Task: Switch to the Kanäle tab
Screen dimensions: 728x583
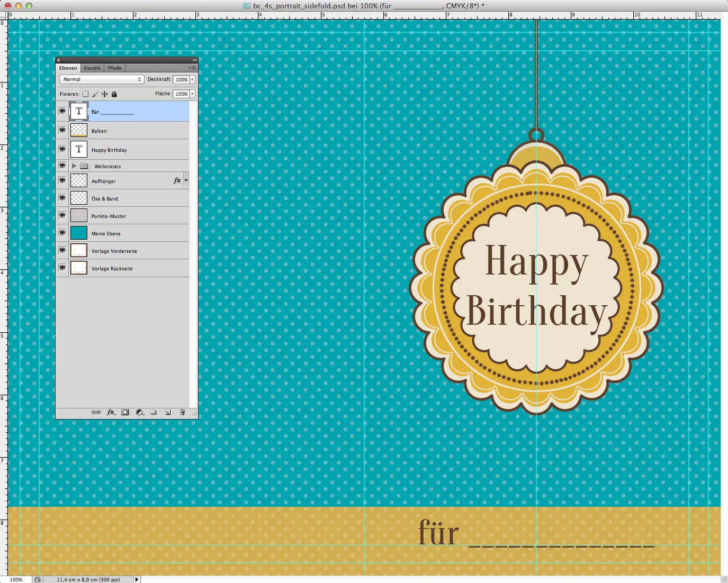Action: (x=92, y=68)
